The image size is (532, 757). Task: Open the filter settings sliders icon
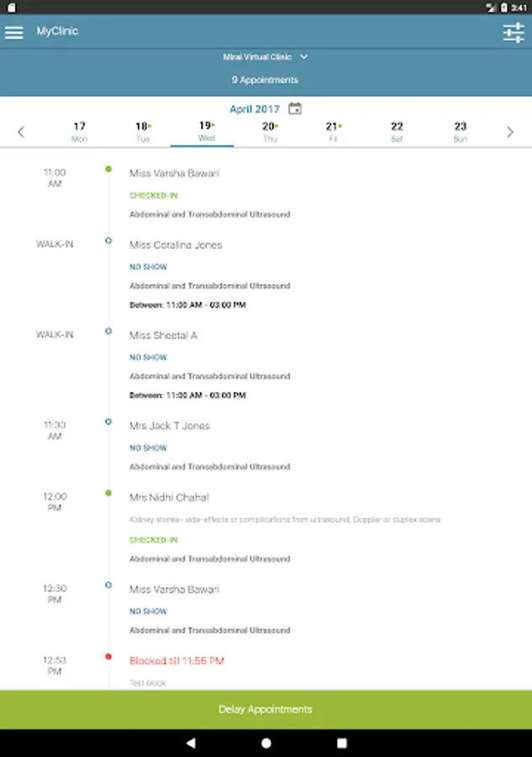513,33
